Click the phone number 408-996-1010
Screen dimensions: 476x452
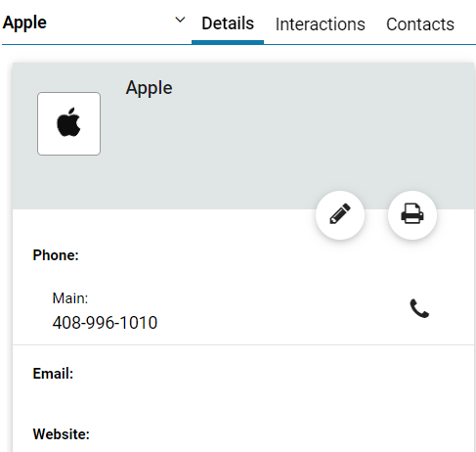105,323
